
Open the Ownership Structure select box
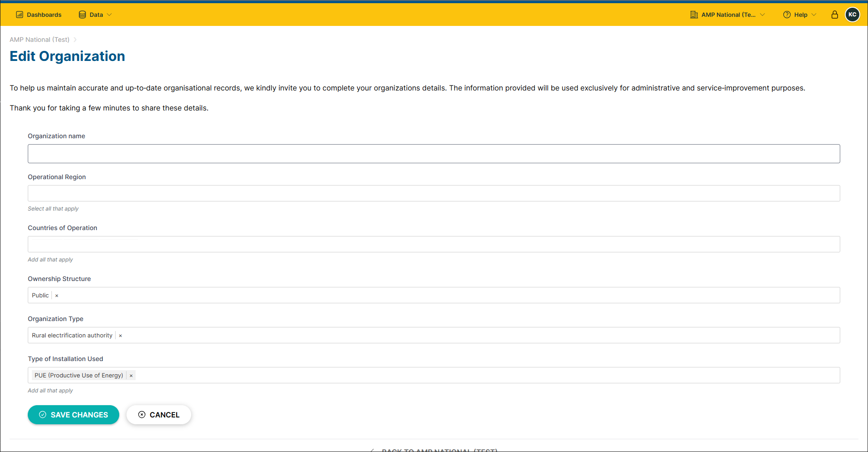pyautogui.click(x=434, y=295)
